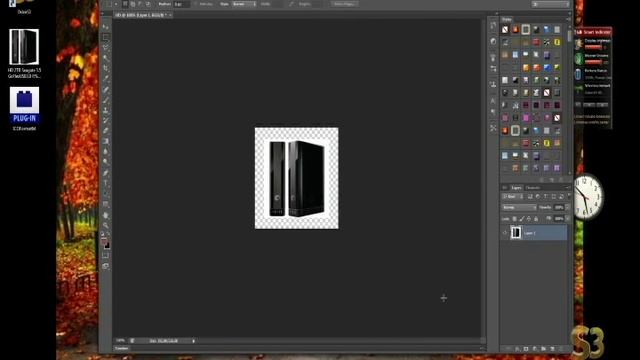
Task: Toggle Quick Mask mode in toolbar
Action: click(106, 256)
